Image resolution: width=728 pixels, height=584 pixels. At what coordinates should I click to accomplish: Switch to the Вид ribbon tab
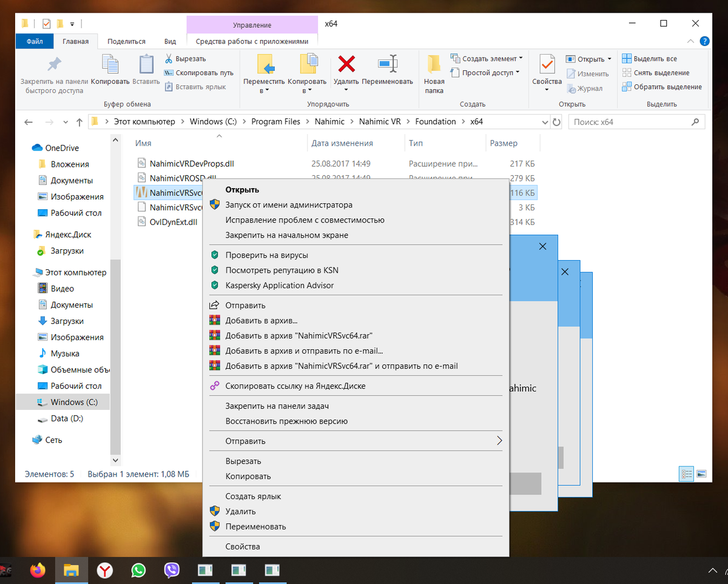point(170,41)
